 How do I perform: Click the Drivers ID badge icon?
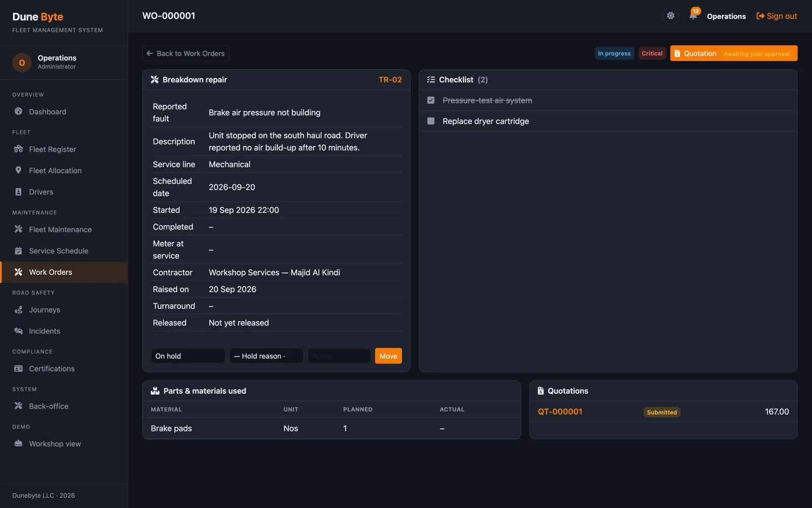(x=18, y=192)
